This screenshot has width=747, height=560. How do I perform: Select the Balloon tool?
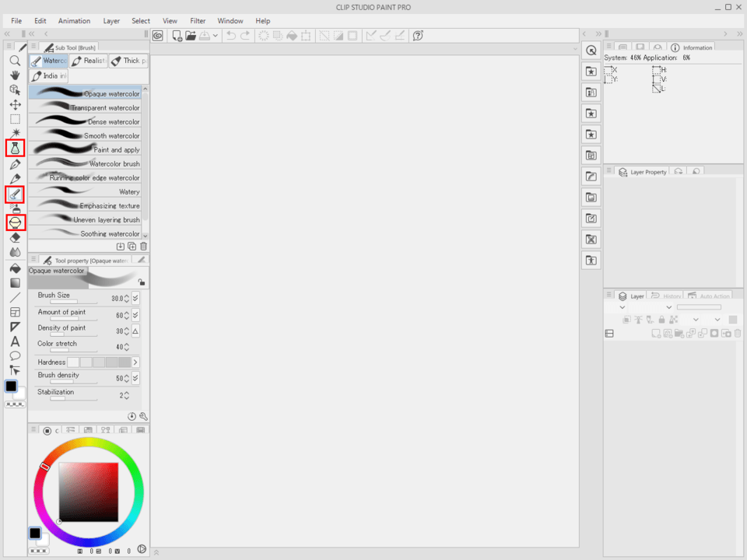point(15,355)
